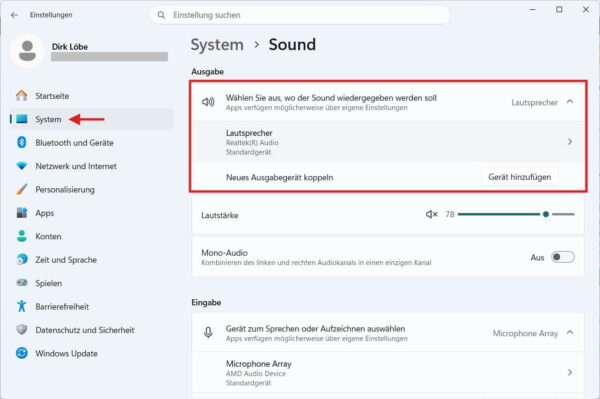
Task: Collapse the sound output device list
Action: pos(570,102)
